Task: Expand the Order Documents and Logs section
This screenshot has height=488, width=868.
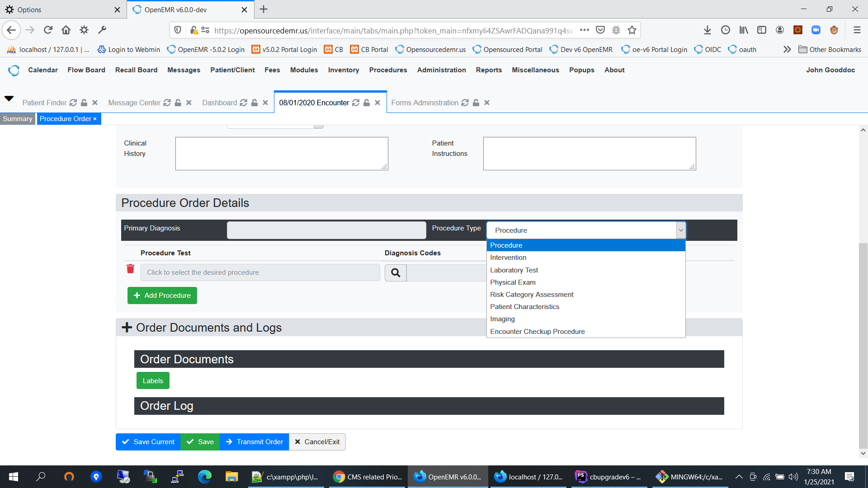Action: click(126, 327)
